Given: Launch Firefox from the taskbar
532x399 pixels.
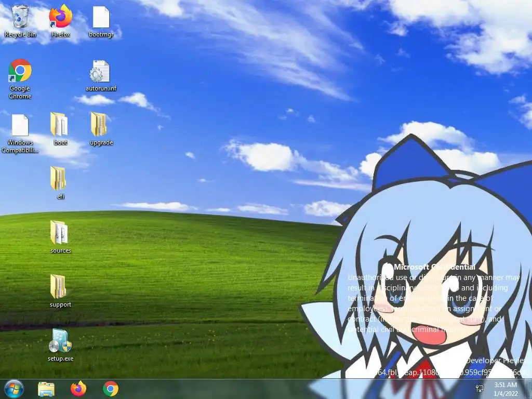Looking at the screenshot, I should 78,389.
